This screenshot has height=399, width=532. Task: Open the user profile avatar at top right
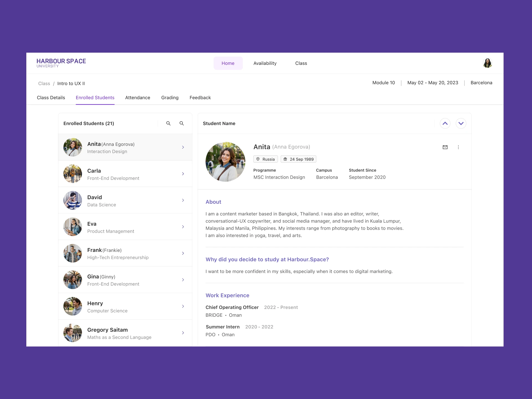tap(487, 63)
